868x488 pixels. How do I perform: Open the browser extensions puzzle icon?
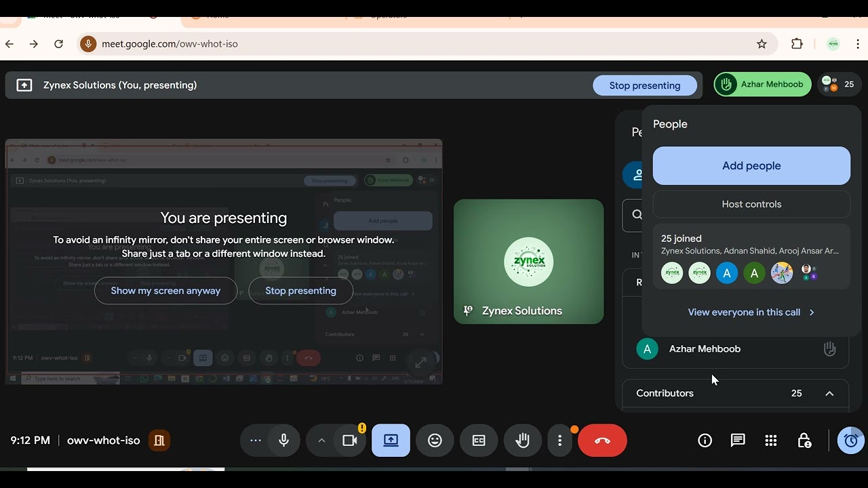(x=797, y=44)
